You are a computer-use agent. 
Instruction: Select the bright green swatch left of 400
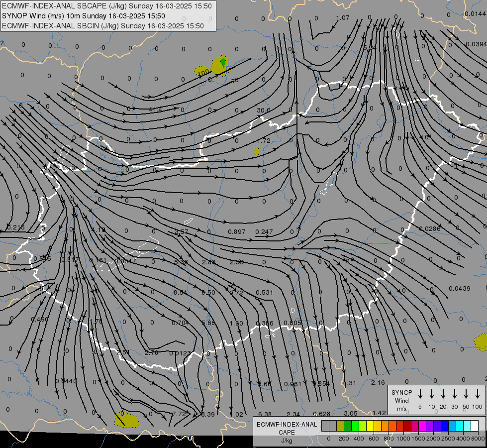(355, 426)
